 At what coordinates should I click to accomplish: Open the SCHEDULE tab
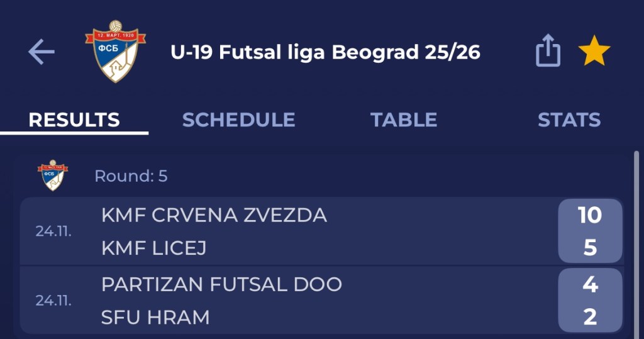point(238,119)
